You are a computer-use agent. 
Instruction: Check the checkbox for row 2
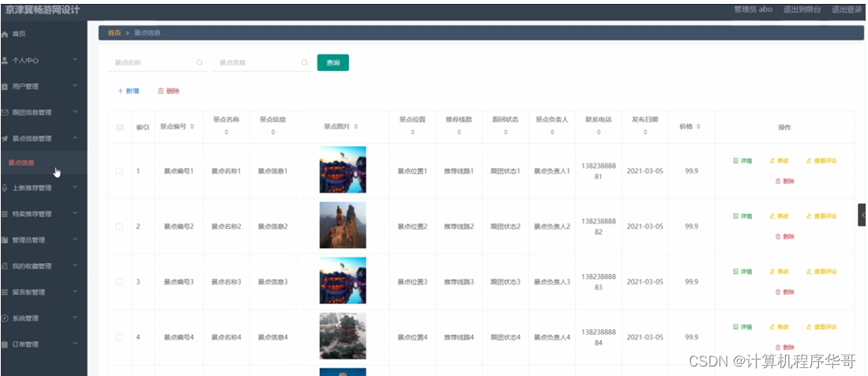click(119, 227)
